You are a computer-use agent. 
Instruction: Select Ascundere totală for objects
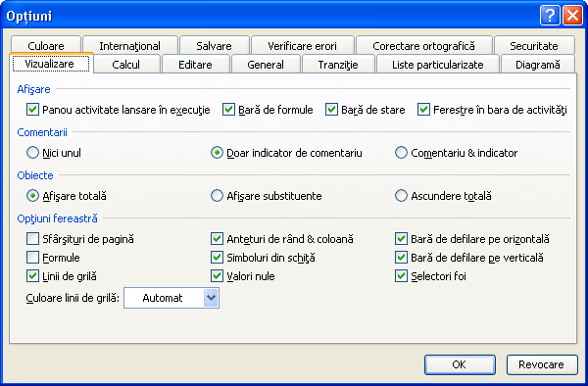click(x=401, y=196)
